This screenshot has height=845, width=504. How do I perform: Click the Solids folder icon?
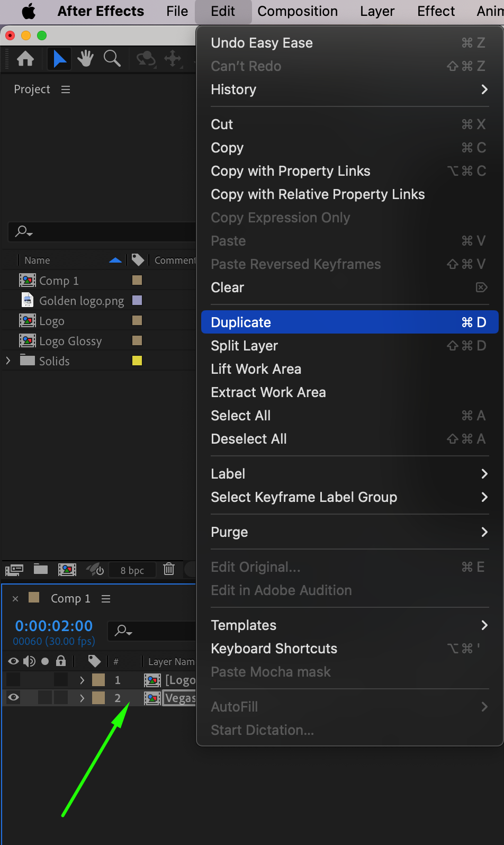(x=28, y=360)
